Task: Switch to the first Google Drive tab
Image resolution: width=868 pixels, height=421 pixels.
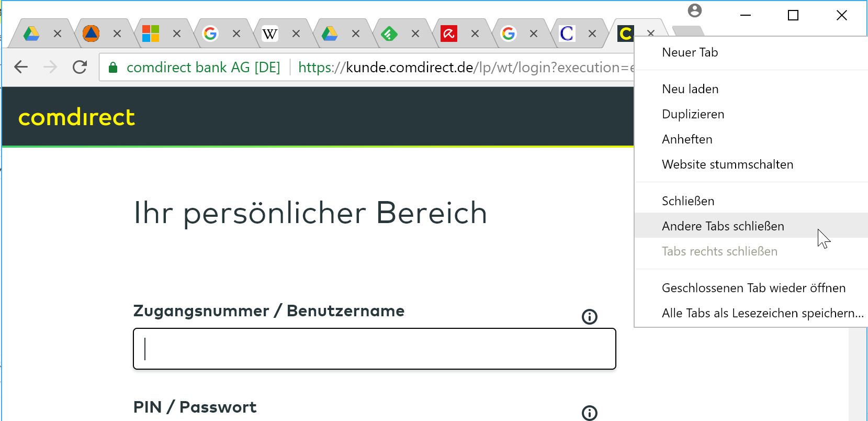Action: tap(31, 34)
